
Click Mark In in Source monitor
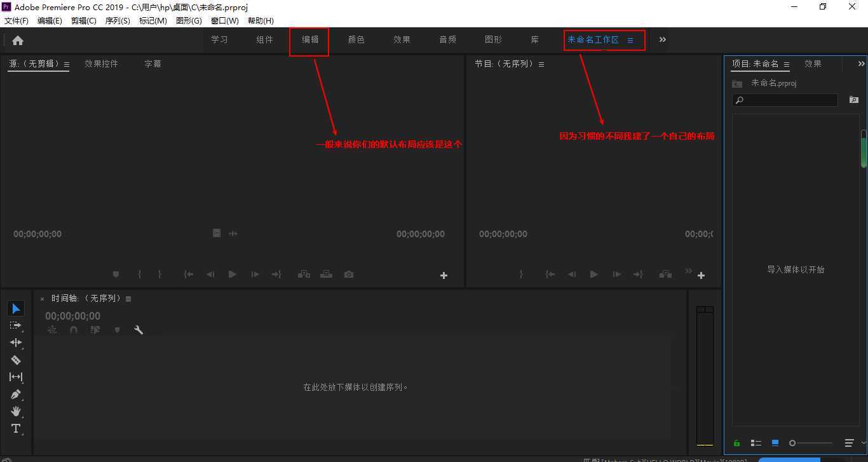139,275
